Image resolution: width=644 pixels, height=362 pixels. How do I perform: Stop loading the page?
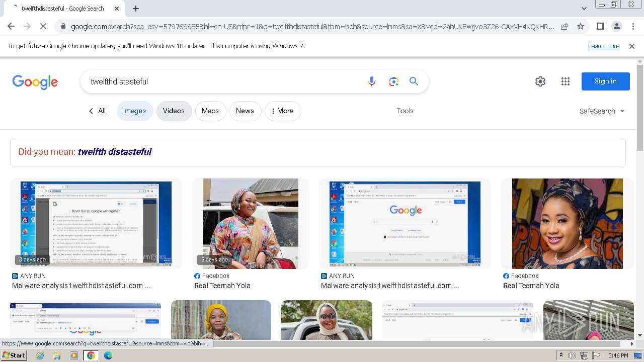point(43,26)
